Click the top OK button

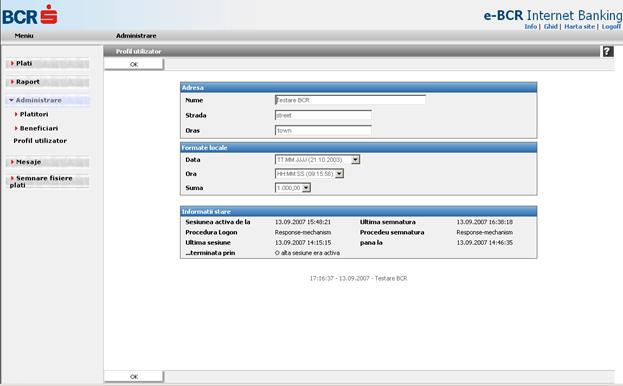134,64
